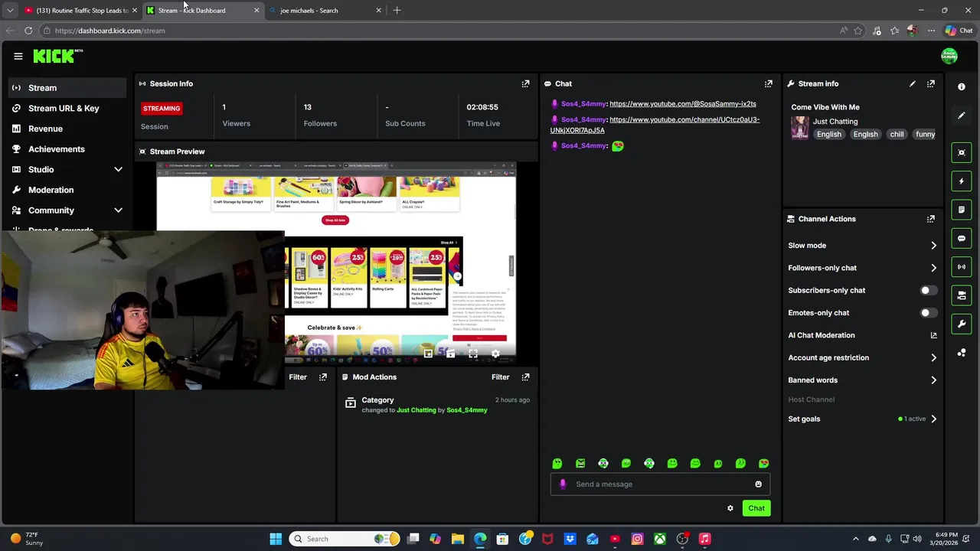Expand Followers-only chat options
Screen dimensions: 980x551
933,268
